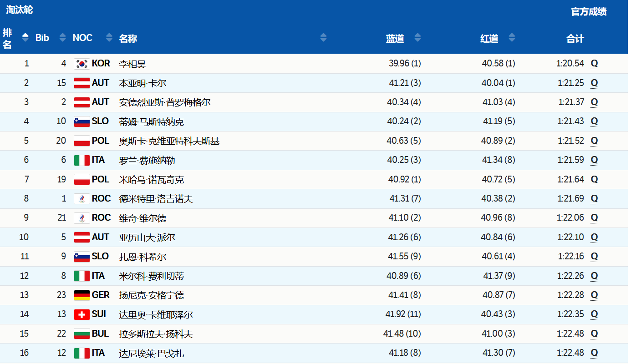Click the KOR flag for 李相昊
This screenshot has height=364, width=631.
[82, 64]
